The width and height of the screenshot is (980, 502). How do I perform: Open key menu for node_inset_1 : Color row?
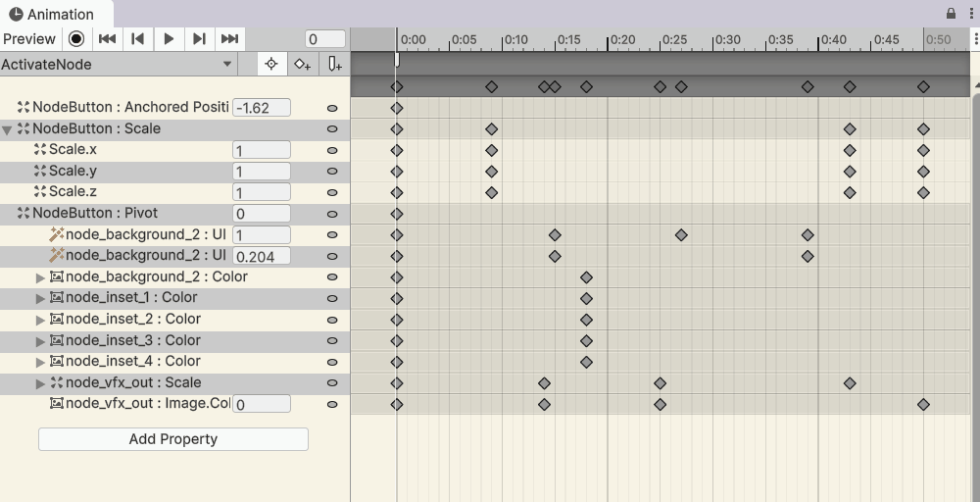click(x=332, y=298)
